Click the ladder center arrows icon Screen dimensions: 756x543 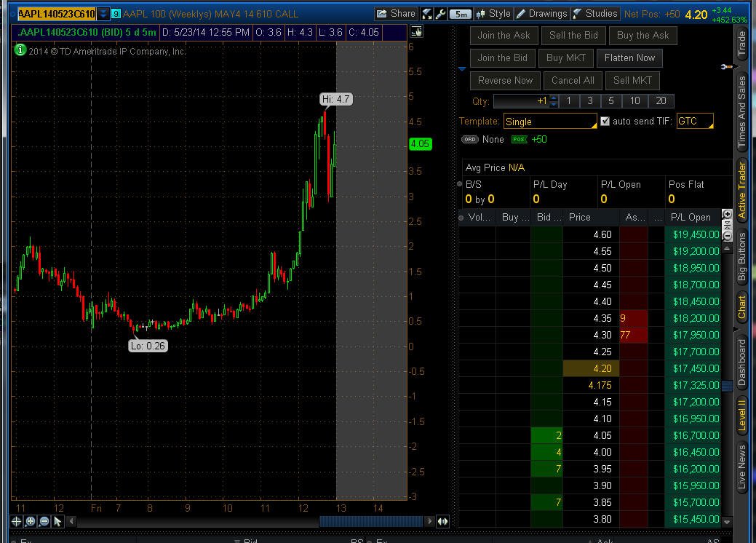[x=727, y=225]
